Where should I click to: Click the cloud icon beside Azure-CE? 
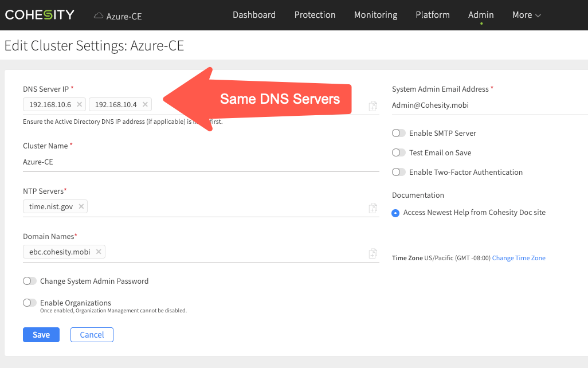pos(99,15)
